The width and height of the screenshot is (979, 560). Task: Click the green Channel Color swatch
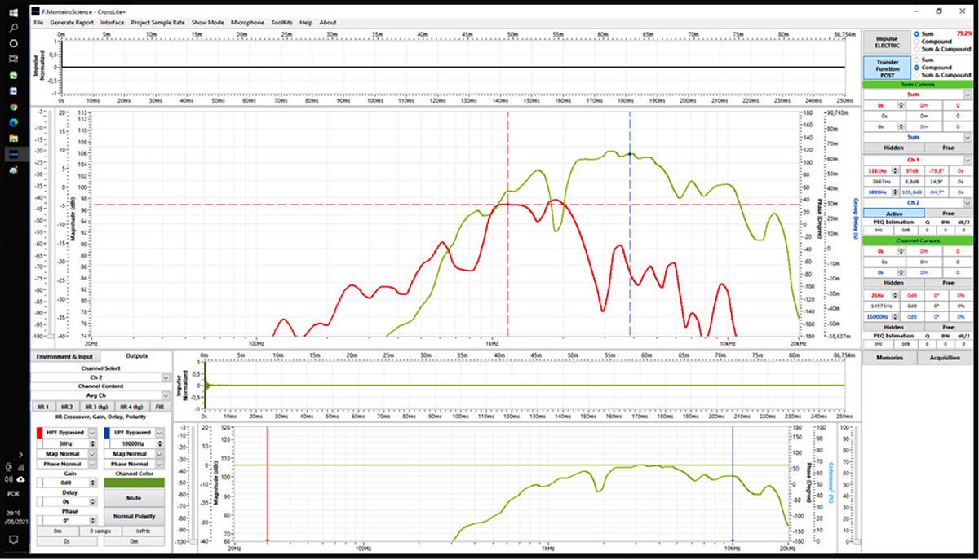(x=134, y=483)
